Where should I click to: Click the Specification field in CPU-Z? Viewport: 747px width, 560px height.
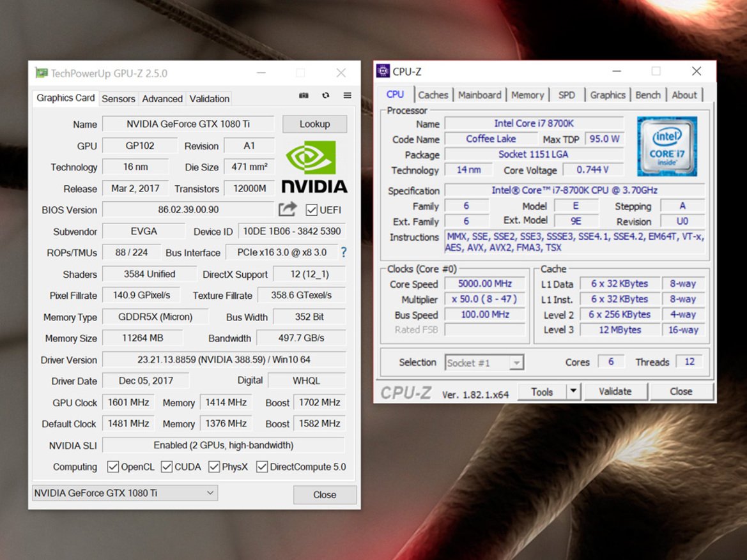click(574, 190)
